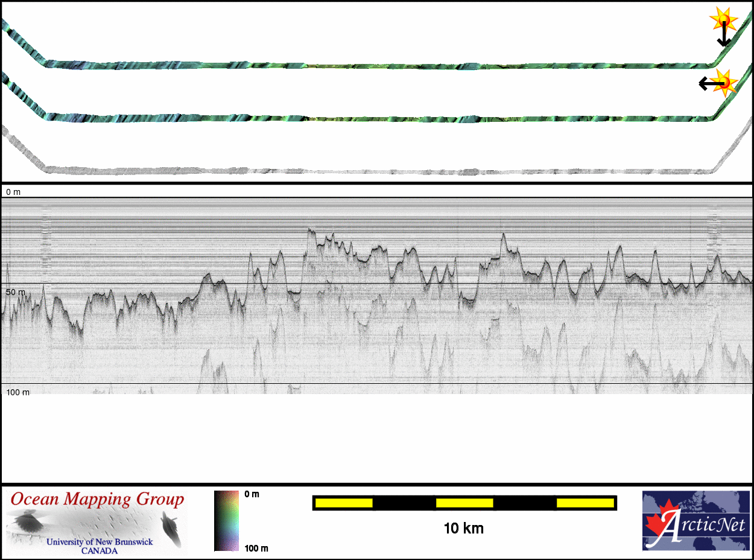Click the rightmost yellow segment of the scale bar

(585, 503)
